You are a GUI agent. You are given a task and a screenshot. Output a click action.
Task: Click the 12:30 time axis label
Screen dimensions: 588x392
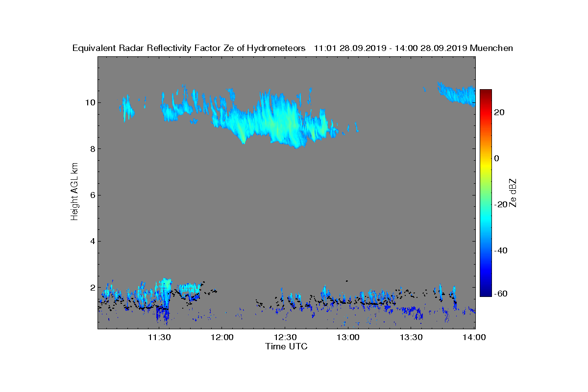(x=285, y=337)
